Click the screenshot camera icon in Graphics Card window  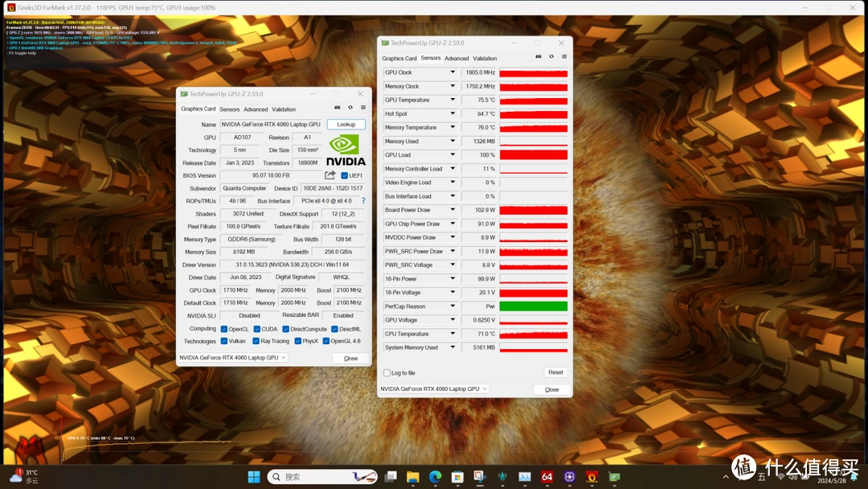(x=337, y=108)
